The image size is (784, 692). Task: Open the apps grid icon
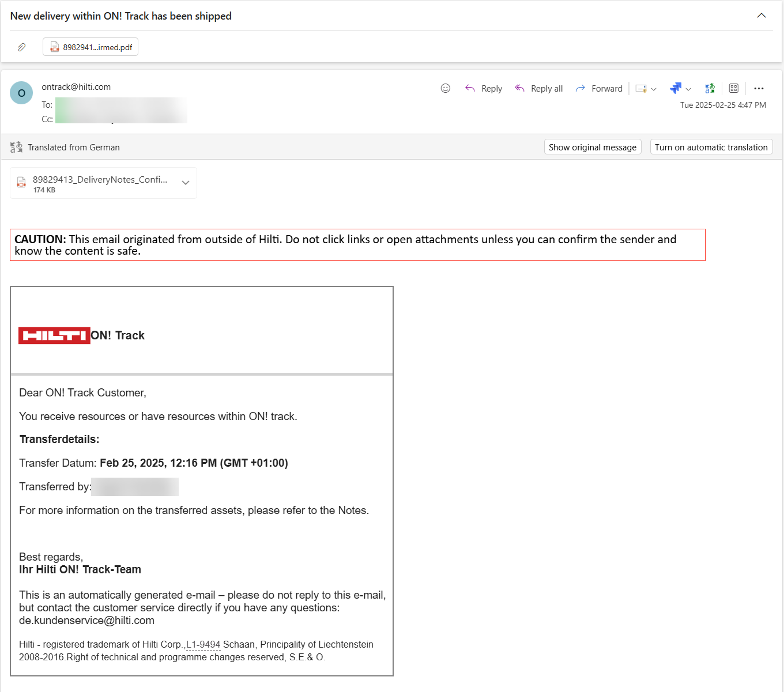[x=734, y=88]
